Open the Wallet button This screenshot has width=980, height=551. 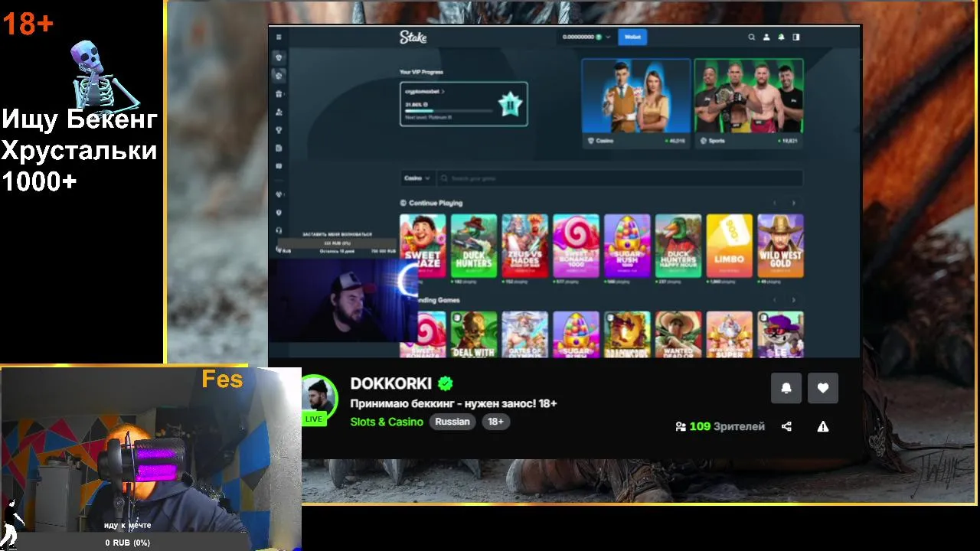[x=632, y=37]
